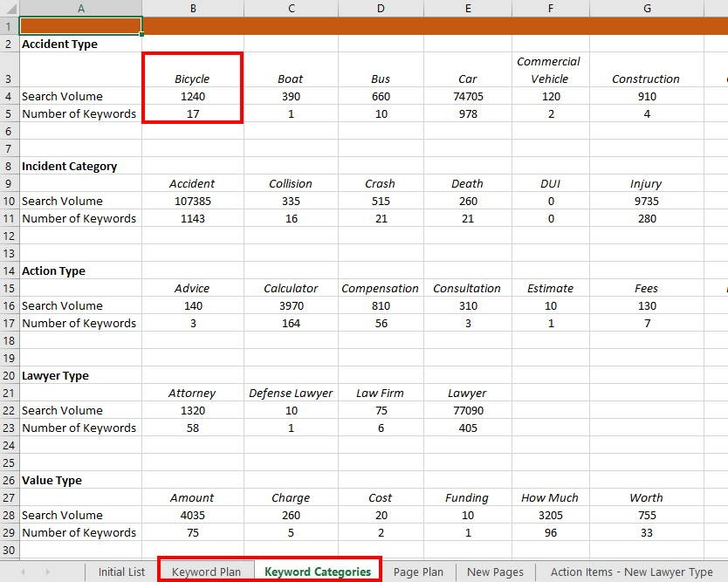Go to the Page Plan sheet tab
The height and width of the screenshot is (582, 728).
pos(418,572)
